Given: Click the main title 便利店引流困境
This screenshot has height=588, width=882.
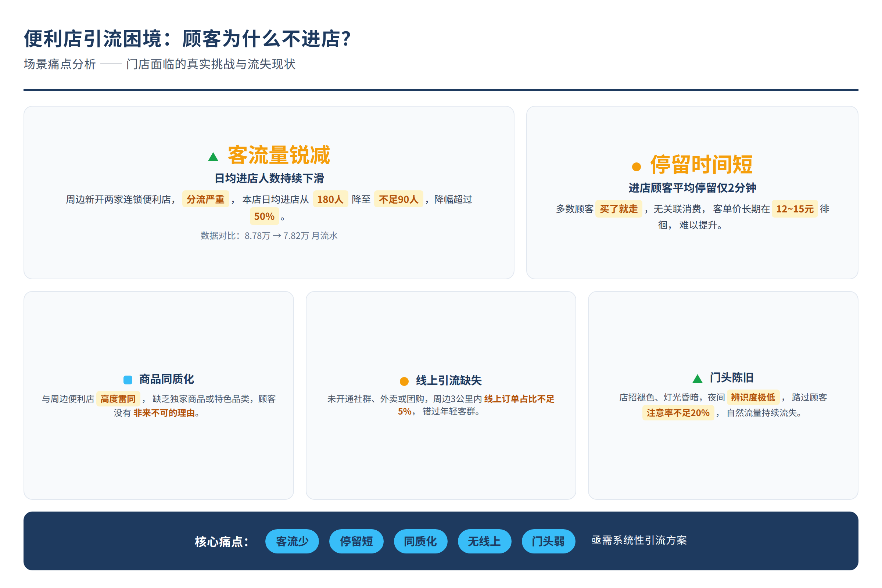Looking at the screenshot, I should pyautogui.click(x=187, y=39).
